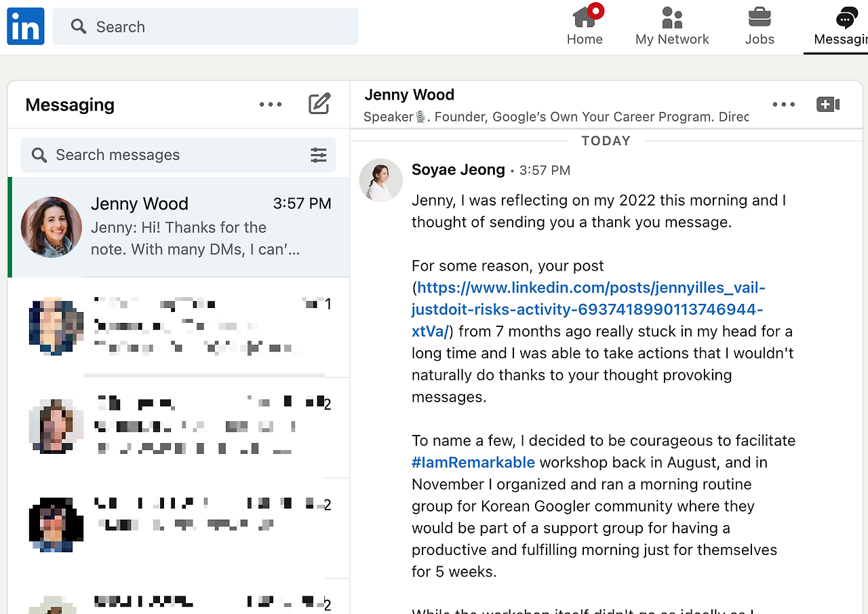Open the Jobs tab

(759, 26)
